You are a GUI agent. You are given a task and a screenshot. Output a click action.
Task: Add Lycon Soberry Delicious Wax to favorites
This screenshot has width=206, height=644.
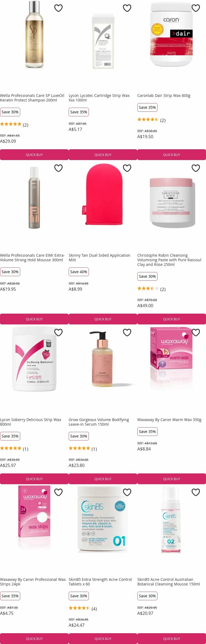pyautogui.click(x=58, y=333)
